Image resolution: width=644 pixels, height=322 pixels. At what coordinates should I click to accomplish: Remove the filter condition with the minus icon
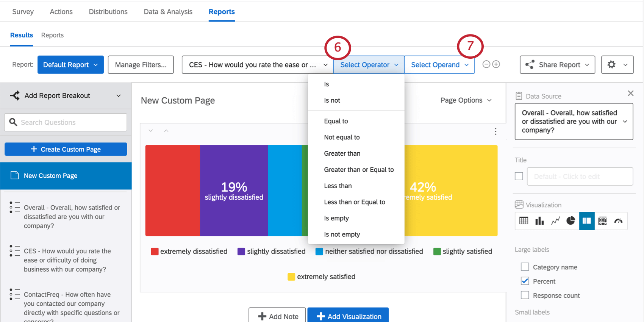(x=486, y=64)
